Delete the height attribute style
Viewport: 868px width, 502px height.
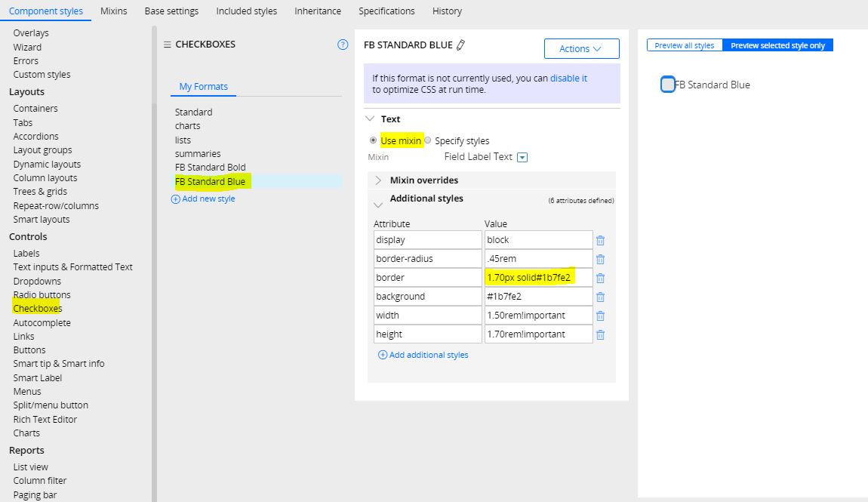point(600,334)
